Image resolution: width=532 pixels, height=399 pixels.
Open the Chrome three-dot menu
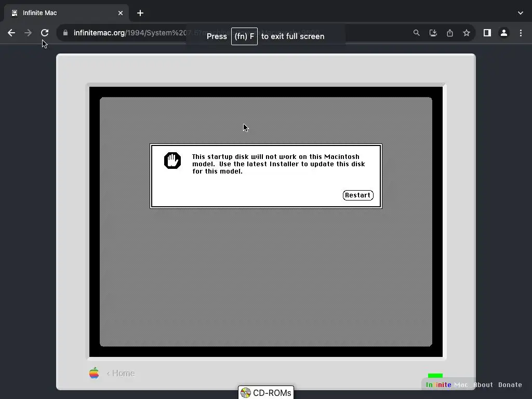point(521,33)
